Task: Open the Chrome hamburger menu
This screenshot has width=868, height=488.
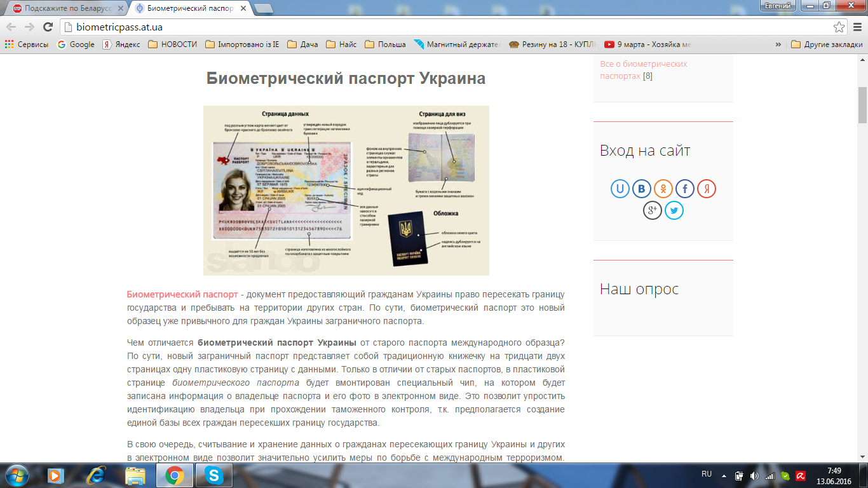Action: coord(857,27)
